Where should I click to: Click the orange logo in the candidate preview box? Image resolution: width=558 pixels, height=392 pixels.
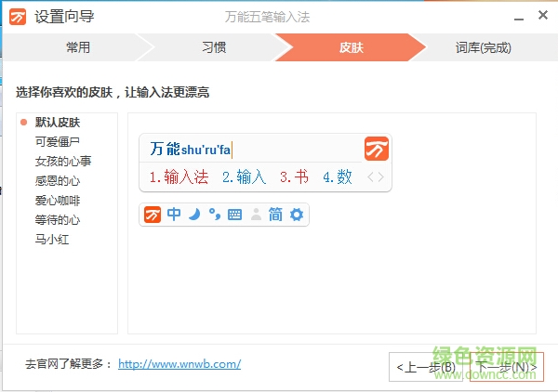coord(377,149)
